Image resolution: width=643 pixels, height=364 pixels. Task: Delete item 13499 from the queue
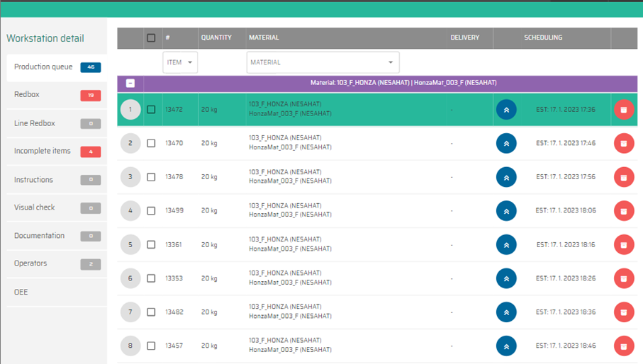(x=623, y=211)
